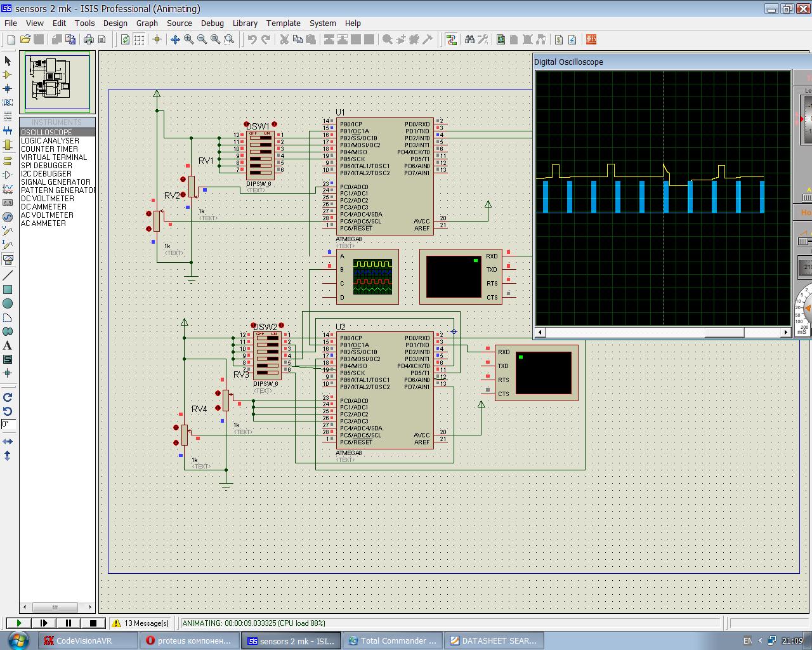812x650 pixels.
Task: Select LOGIC ANALYSER from instruments list
Action: click(x=50, y=141)
